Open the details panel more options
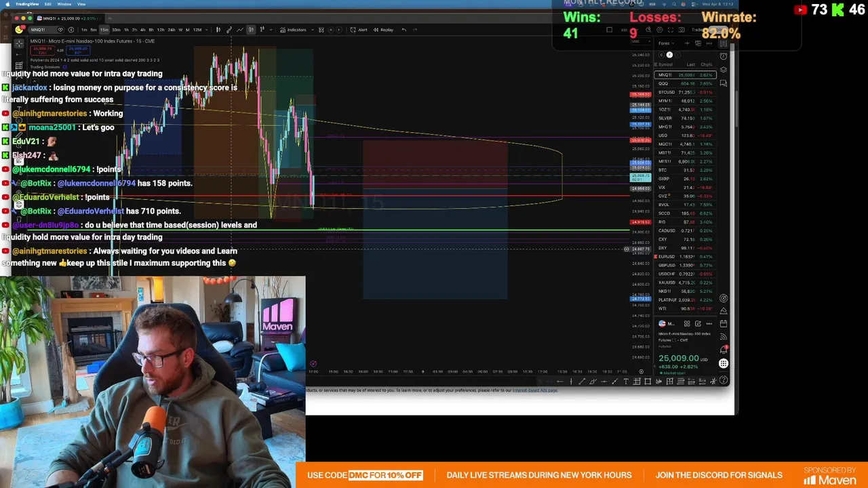The width and height of the screenshot is (868, 488). [709, 323]
